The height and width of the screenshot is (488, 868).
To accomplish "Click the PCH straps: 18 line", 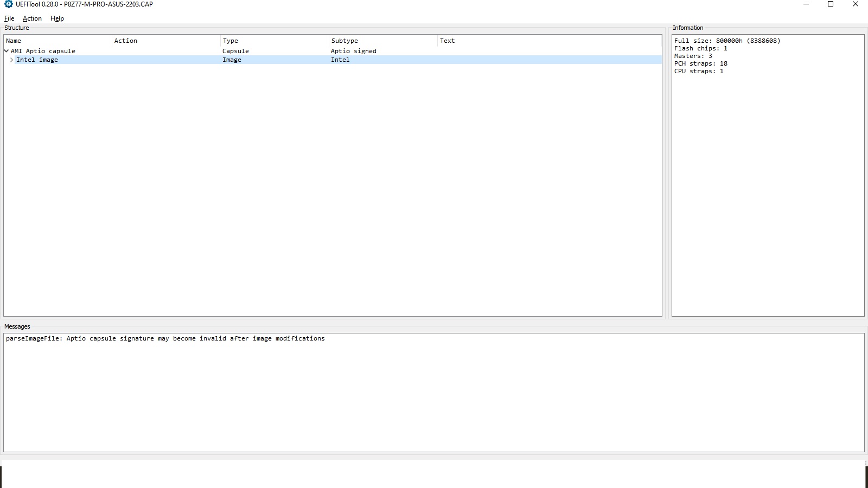I will [700, 63].
